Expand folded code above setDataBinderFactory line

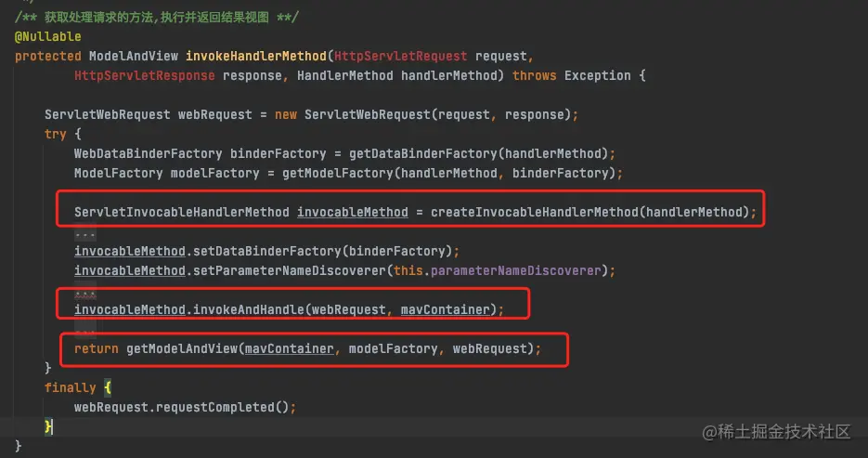85,234
